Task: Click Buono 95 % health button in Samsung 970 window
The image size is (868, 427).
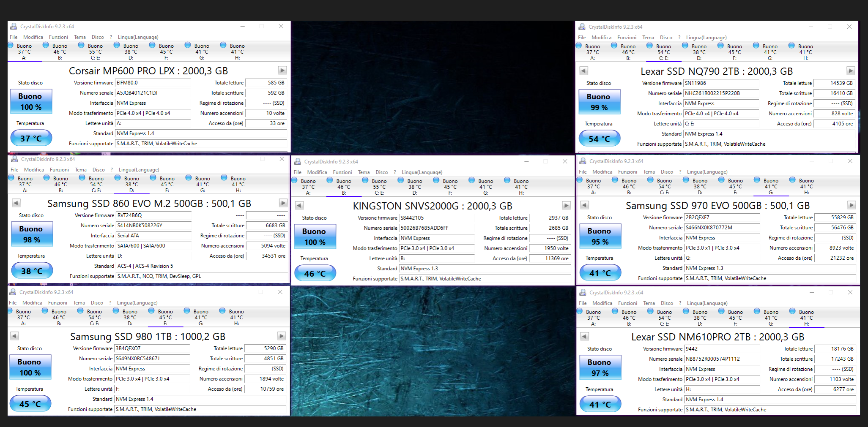Action: pos(600,236)
